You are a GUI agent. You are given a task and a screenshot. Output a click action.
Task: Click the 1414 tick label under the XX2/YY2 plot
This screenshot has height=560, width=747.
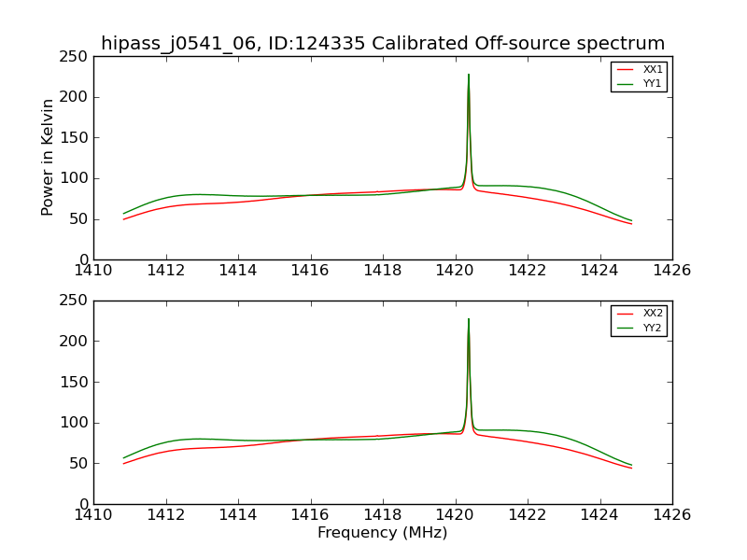pos(238,515)
